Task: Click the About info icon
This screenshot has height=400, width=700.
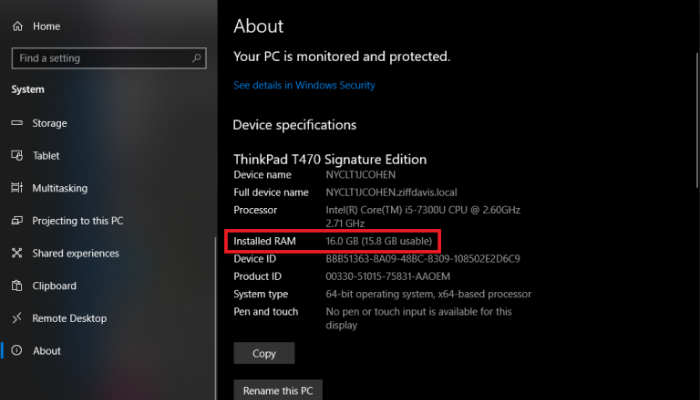Action: [x=17, y=351]
